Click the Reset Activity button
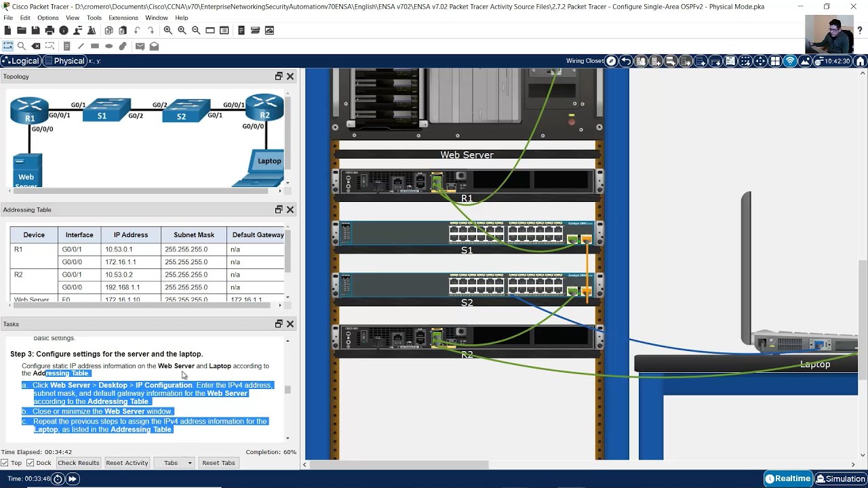Viewport: 868px width, 488px height. (x=127, y=463)
